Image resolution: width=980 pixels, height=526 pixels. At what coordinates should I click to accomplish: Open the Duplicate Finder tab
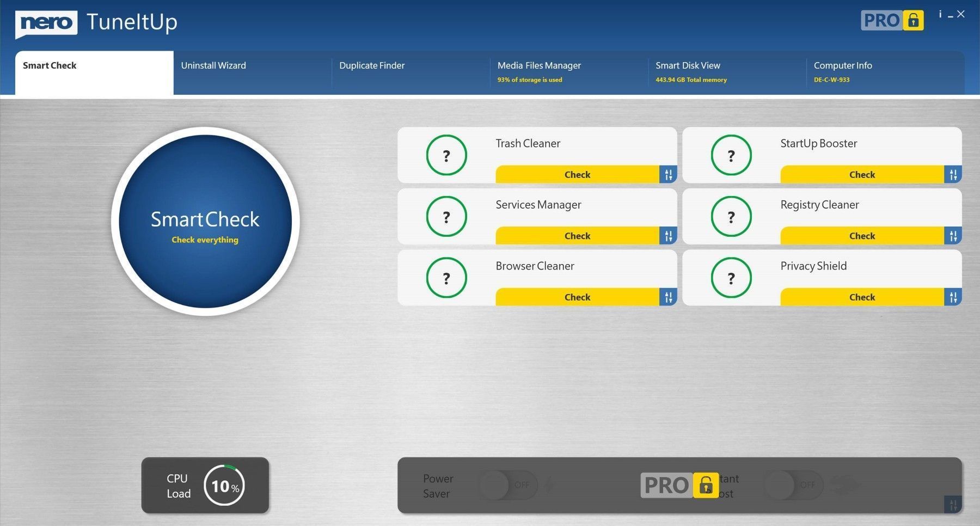411,73
